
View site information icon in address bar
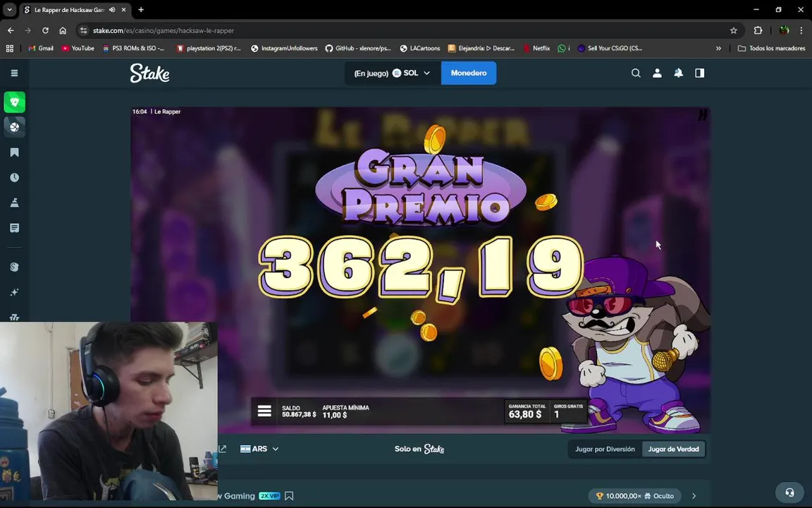83,30
